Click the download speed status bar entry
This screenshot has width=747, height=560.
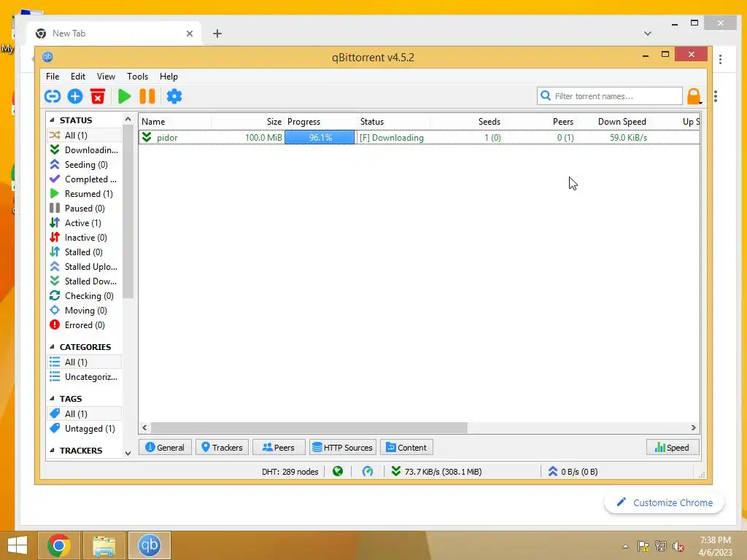pos(436,472)
